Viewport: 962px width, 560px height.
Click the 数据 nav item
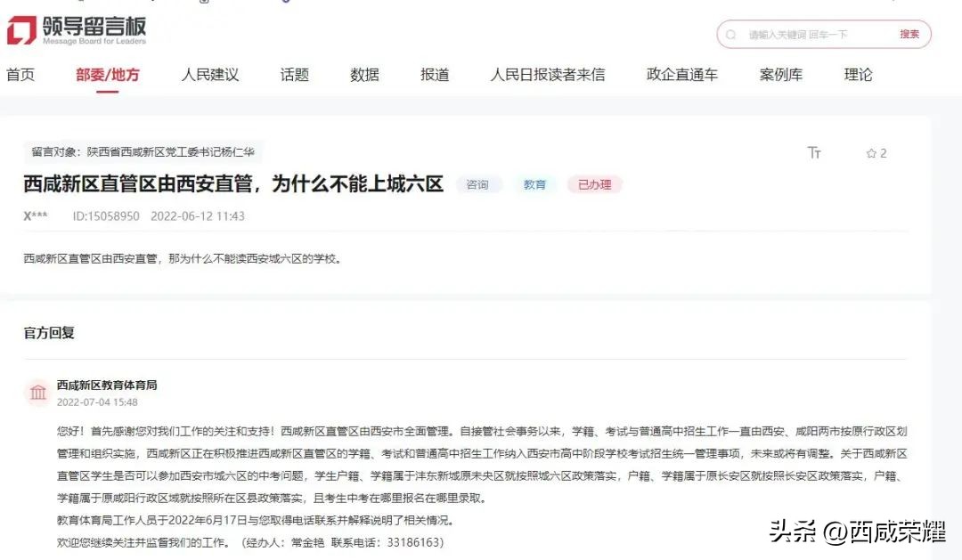(363, 75)
